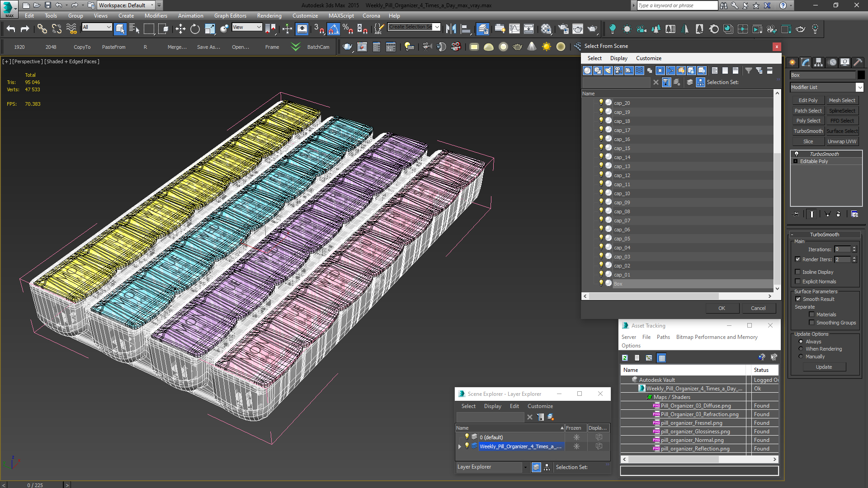Open the Layer Explorer dropdown at bottom
This screenshot has height=488, width=868.
point(525,467)
